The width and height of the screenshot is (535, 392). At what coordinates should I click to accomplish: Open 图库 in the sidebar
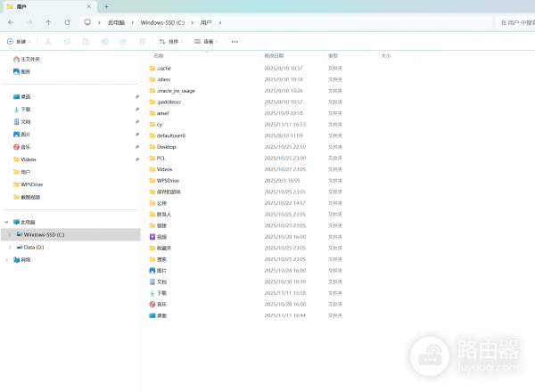pyautogui.click(x=21, y=71)
